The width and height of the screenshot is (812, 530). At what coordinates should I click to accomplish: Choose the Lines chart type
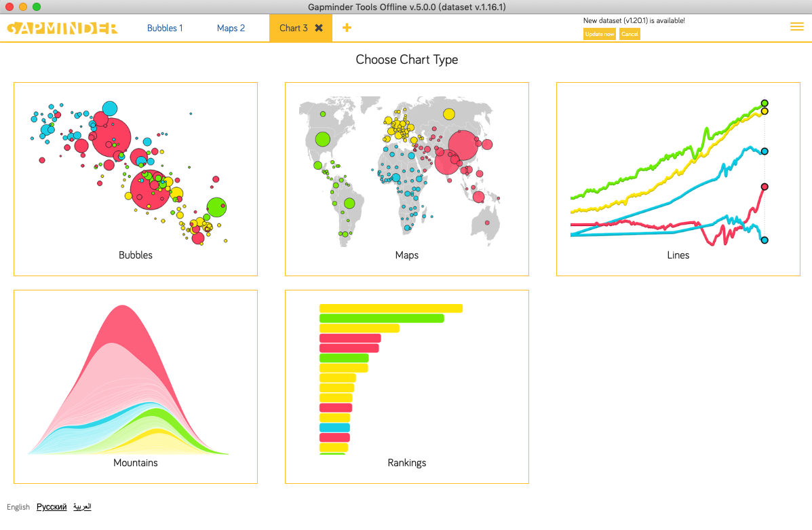point(678,178)
